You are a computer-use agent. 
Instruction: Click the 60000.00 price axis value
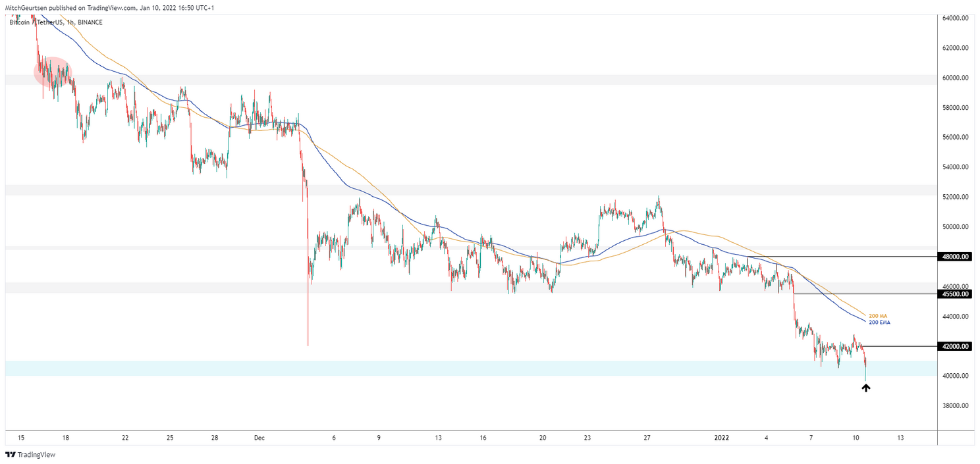(x=955, y=78)
